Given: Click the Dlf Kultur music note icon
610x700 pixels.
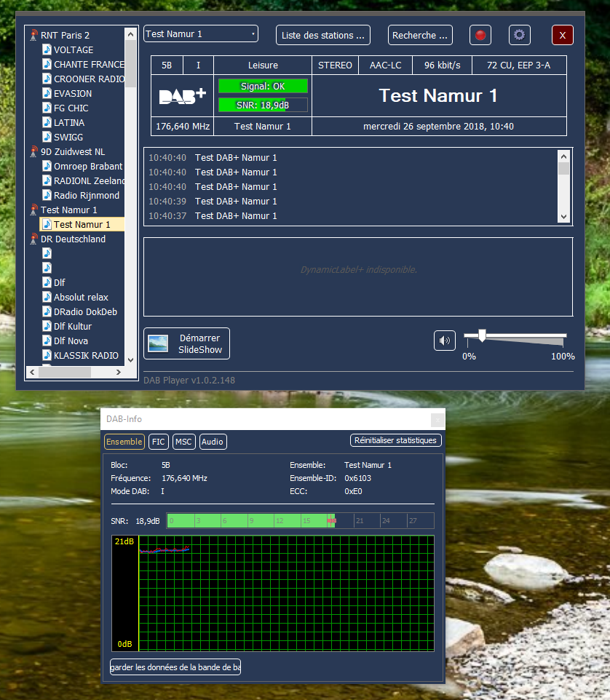Looking at the screenshot, I should 47,326.
